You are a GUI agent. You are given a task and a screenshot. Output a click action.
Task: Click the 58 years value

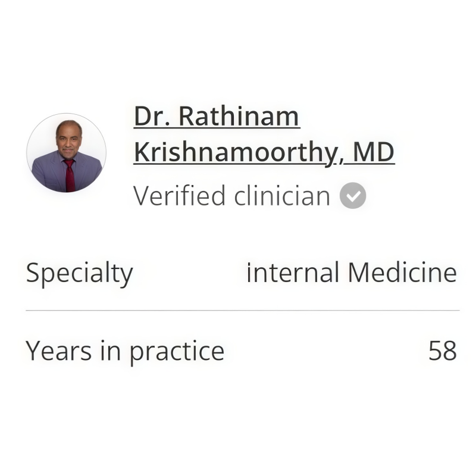click(442, 350)
